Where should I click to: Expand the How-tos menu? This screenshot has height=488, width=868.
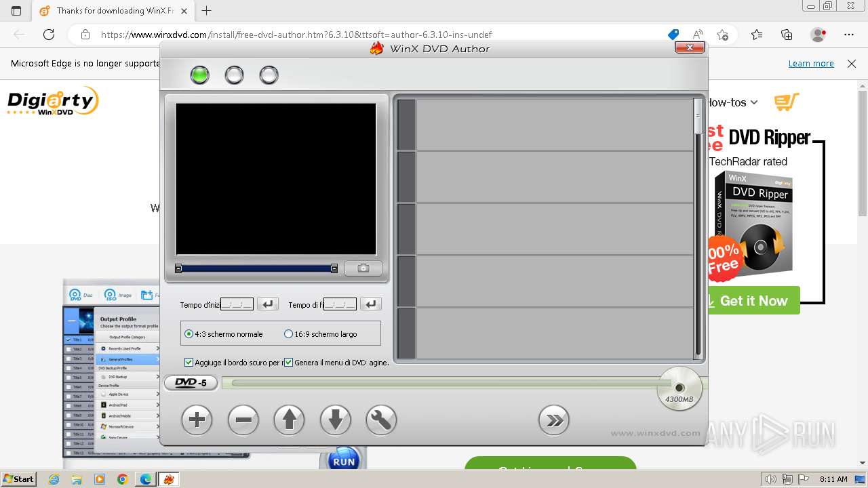(732, 102)
